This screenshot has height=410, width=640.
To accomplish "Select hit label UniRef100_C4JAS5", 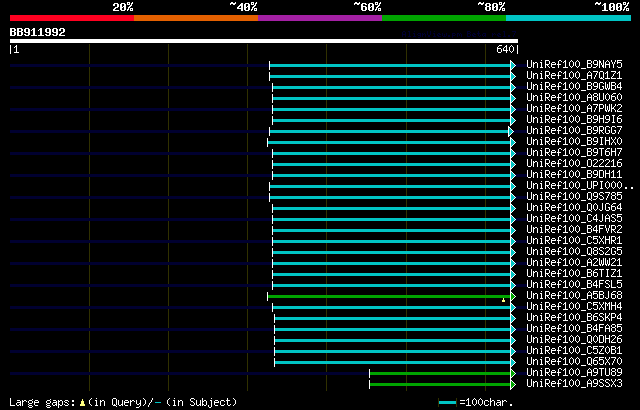I will coord(574,219).
